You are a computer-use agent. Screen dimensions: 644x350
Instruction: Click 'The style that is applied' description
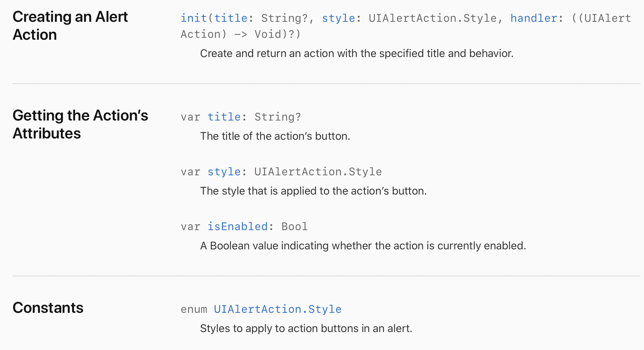coord(313,191)
